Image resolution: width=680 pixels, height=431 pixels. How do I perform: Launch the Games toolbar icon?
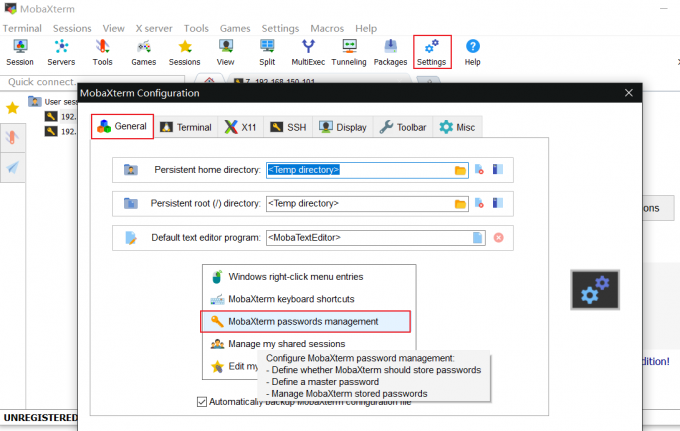coord(144,52)
